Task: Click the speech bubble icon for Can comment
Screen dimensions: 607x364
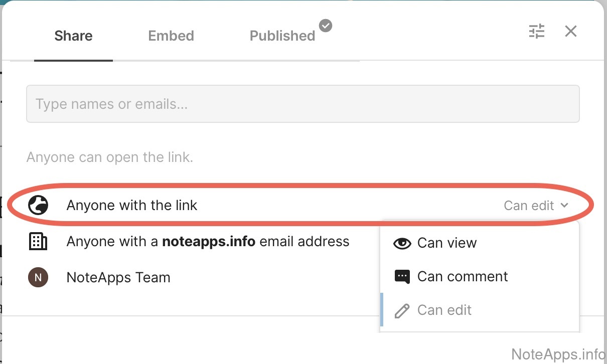Action: click(x=402, y=277)
